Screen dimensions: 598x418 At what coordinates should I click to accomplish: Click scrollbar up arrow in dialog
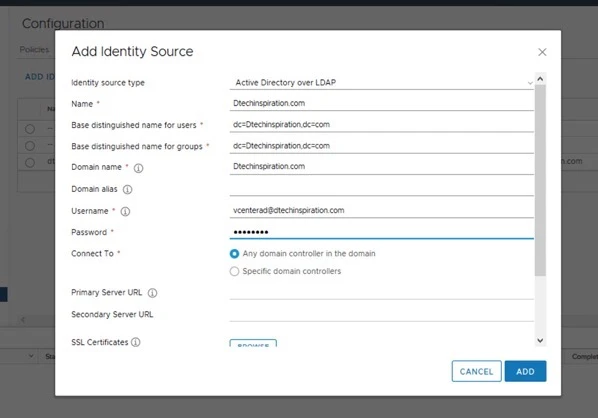pos(540,79)
